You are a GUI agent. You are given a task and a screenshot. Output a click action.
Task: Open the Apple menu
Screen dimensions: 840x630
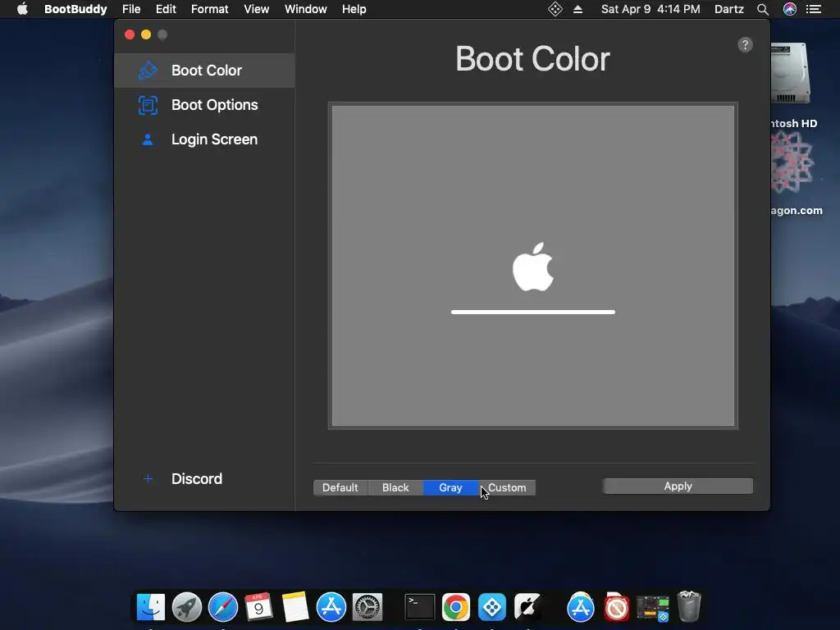[22, 9]
